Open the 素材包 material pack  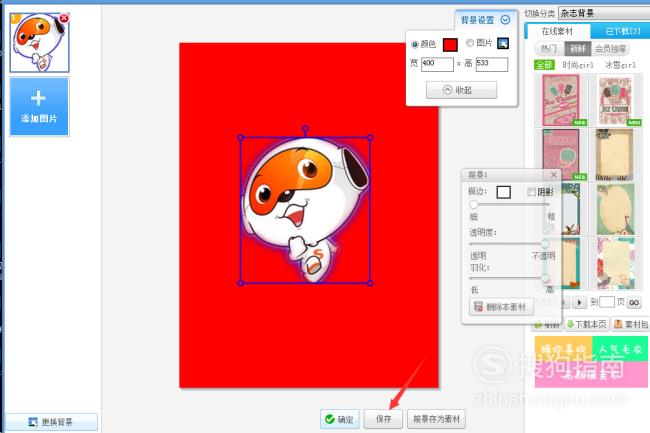click(x=631, y=324)
